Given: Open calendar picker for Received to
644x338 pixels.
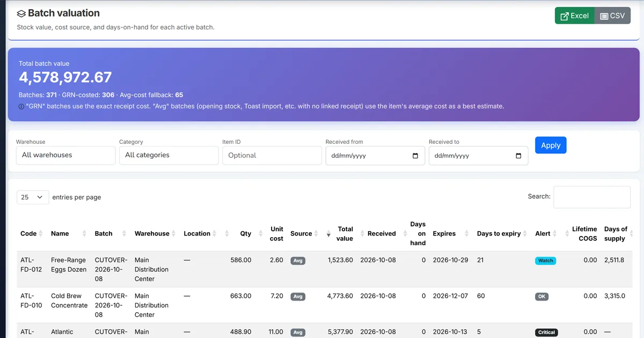Looking at the screenshot, I should (x=518, y=156).
